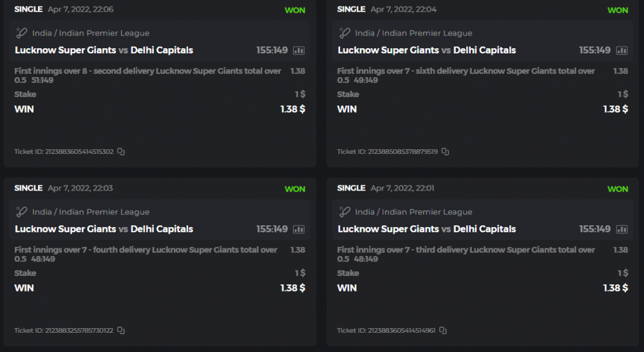Click cricket sport icon on 22:06 ticket
The width and height of the screenshot is (644, 352).
tap(22, 33)
